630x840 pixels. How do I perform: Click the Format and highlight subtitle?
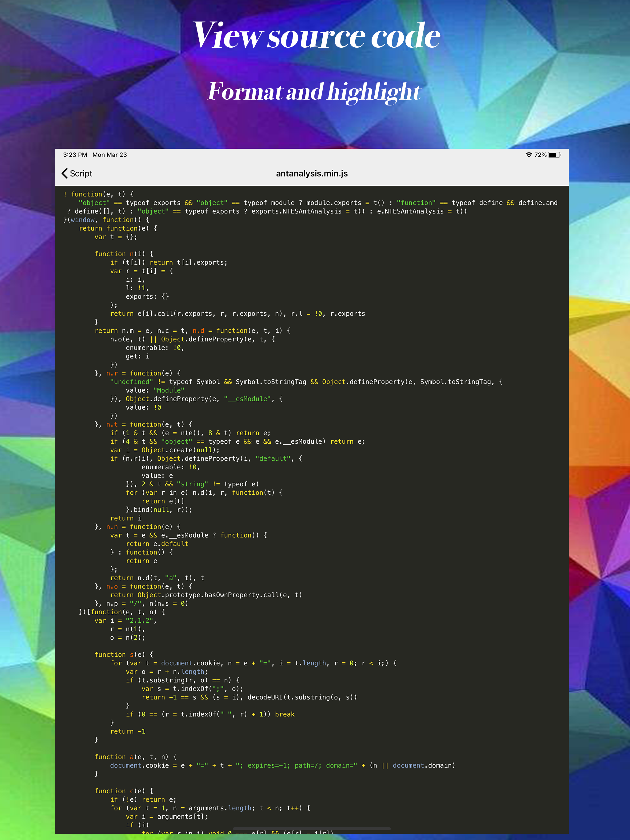point(314,92)
